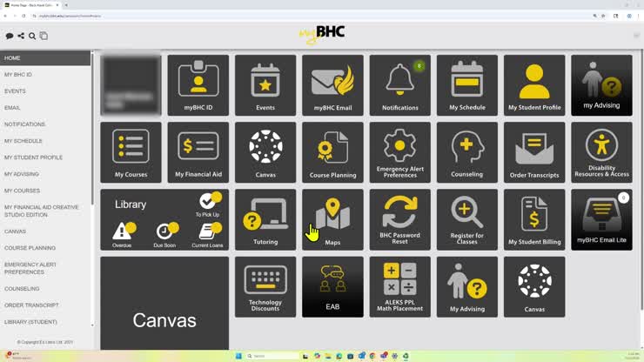Open the Tutoring tile
Viewport: 644px width, 362px height.
tap(265, 219)
